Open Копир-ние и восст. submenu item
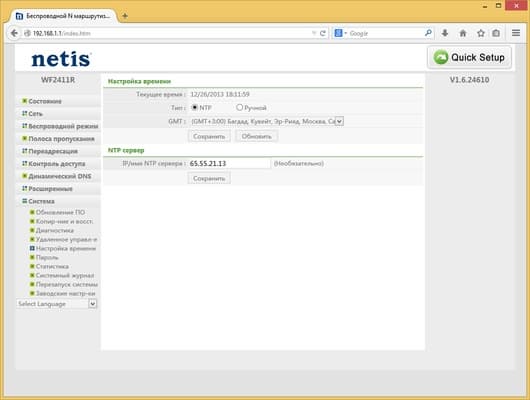This screenshot has width=530, height=400. 61,221
